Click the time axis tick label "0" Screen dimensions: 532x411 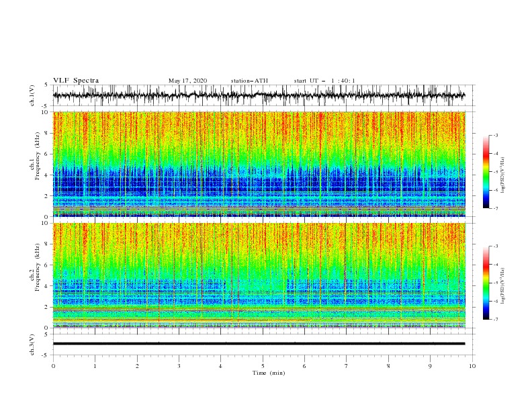coord(53,366)
